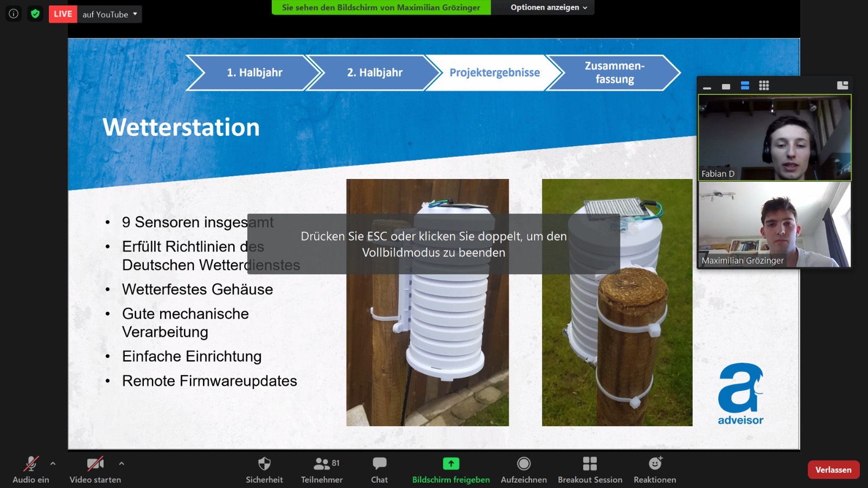Click the red LIVE indicator badge
This screenshot has height=488, width=868.
[63, 14]
